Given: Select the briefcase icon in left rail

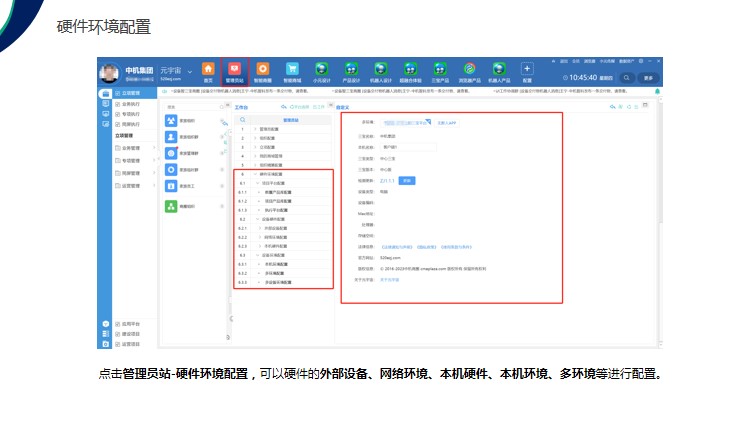Looking at the screenshot, I should point(106,93).
